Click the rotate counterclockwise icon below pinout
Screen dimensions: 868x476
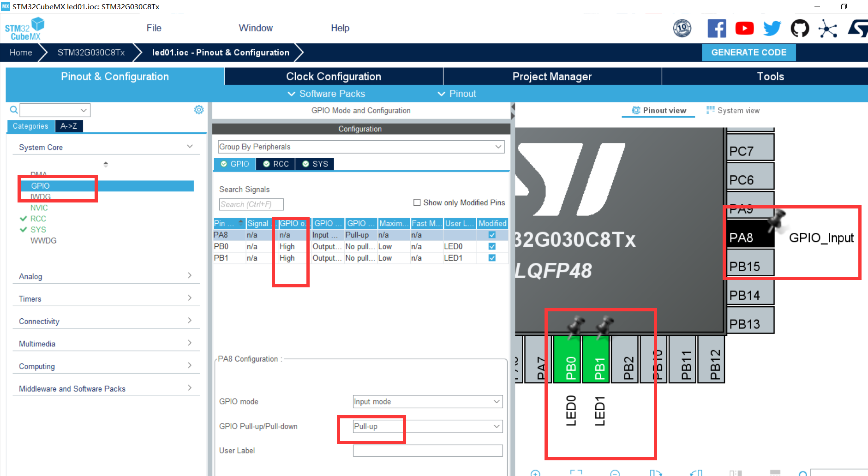click(x=696, y=473)
